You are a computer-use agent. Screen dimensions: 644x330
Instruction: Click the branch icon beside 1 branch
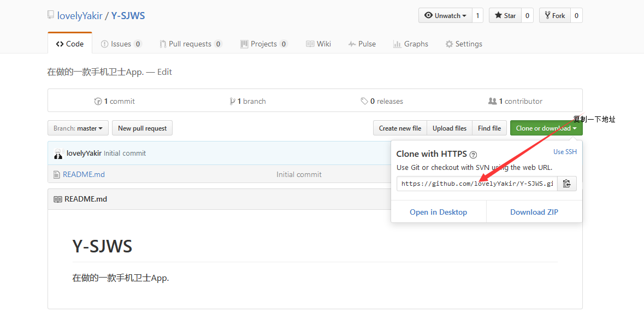coord(233,101)
